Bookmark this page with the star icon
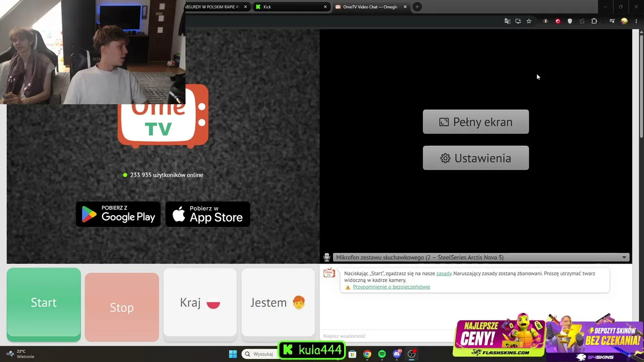644x362 pixels. 529,21
